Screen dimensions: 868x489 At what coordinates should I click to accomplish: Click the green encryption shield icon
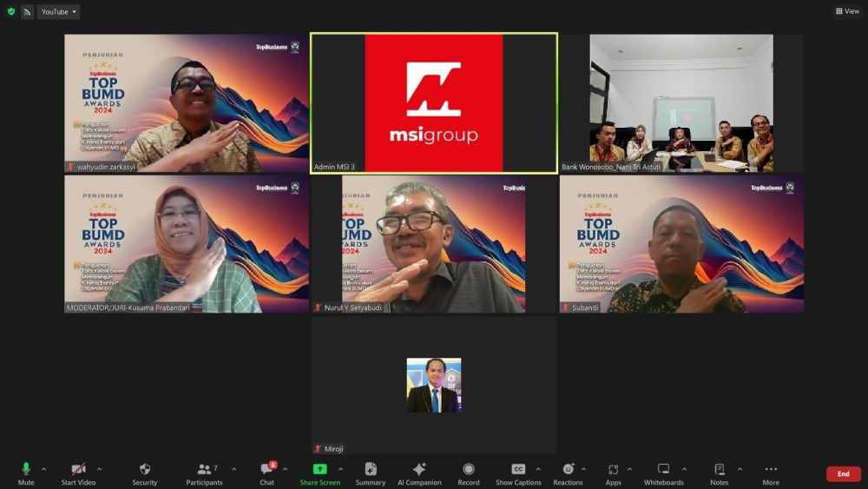point(11,11)
